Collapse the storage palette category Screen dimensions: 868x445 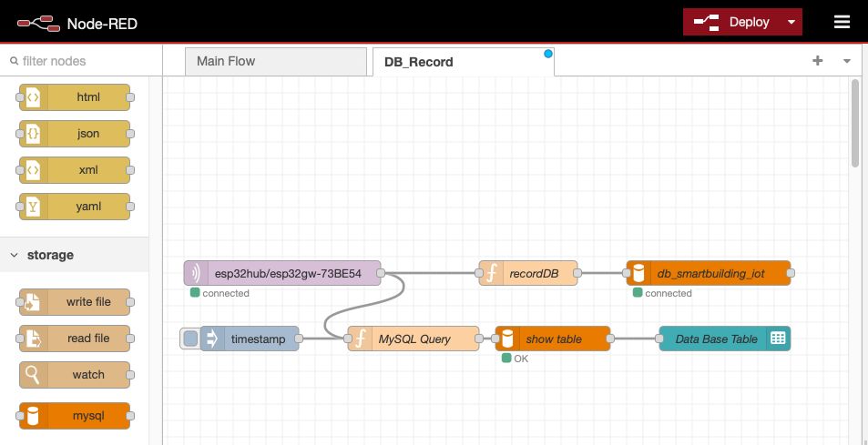coord(74,255)
